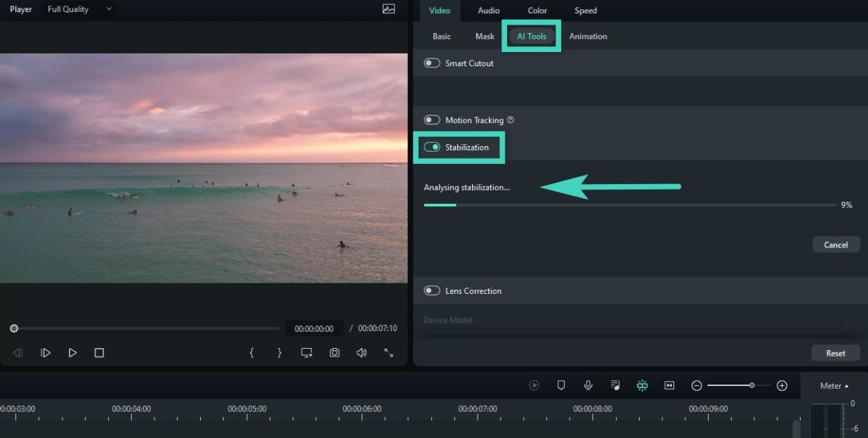Click the stabilization analysis progress bar
Viewport: 868px width, 438px height.
coord(630,205)
